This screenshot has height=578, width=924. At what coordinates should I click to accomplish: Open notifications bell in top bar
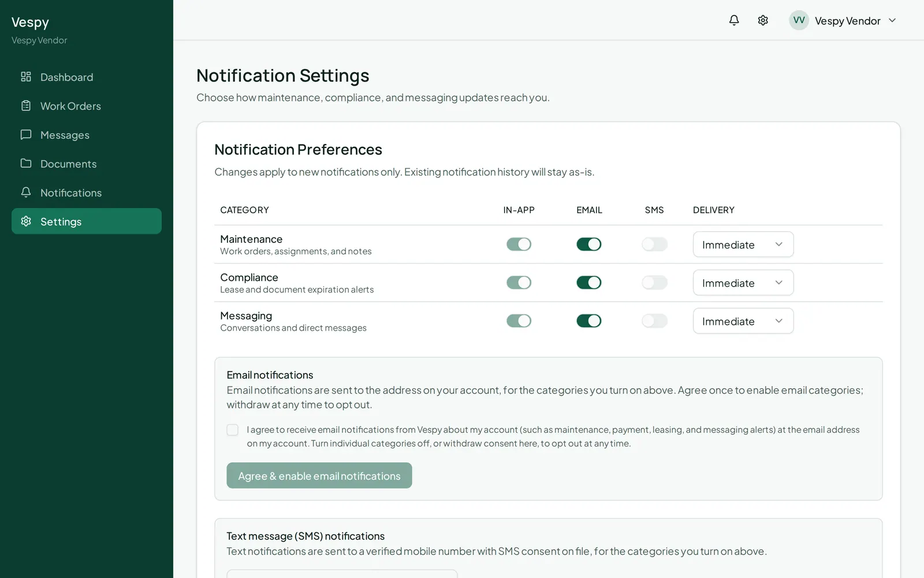coord(734,20)
